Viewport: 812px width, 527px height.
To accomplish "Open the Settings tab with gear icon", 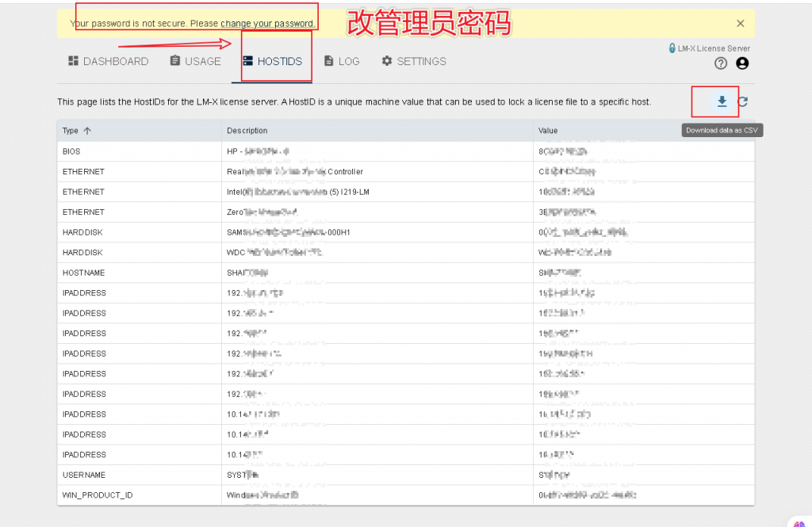I will tap(413, 61).
